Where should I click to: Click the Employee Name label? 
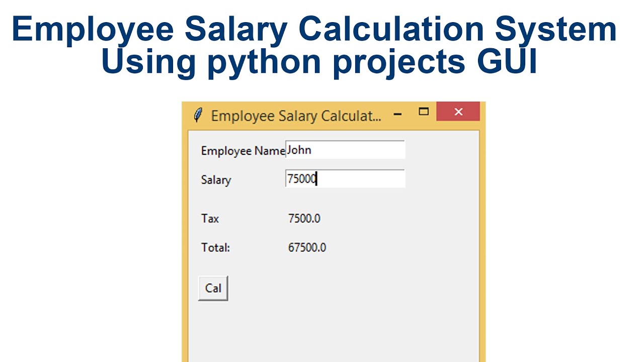[x=242, y=150]
